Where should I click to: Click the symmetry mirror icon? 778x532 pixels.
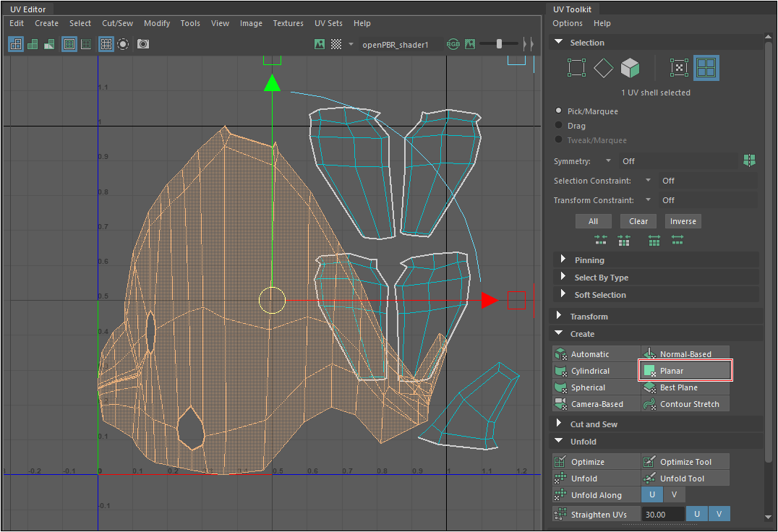click(x=749, y=160)
